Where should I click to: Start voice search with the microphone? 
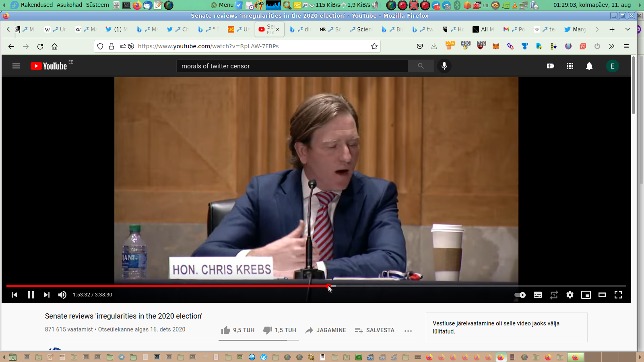click(x=444, y=66)
